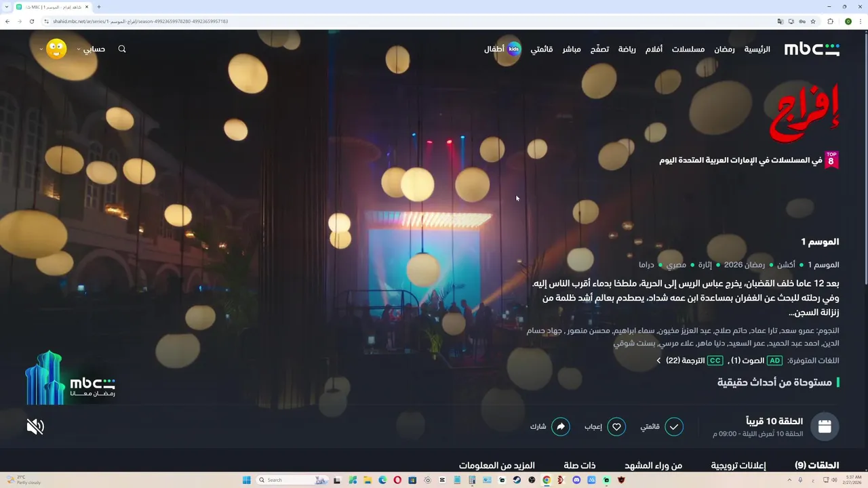Viewport: 868px width, 488px height.
Task: Switch to إعلانات ترويجية tab
Action: point(738,466)
